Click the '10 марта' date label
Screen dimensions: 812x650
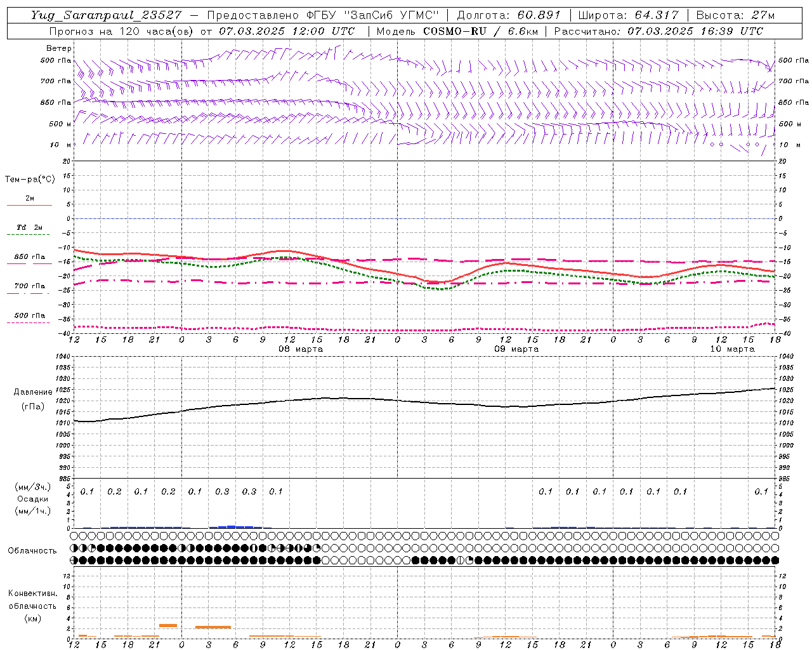point(732,349)
